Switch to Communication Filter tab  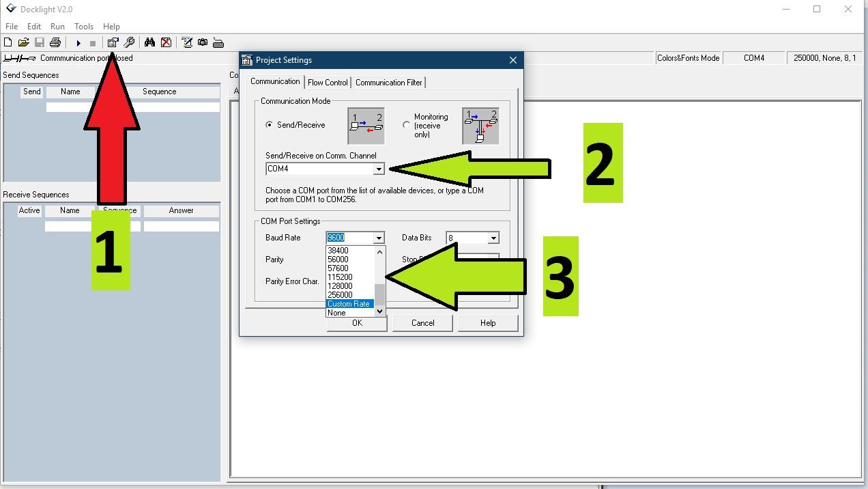(x=389, y=83)
